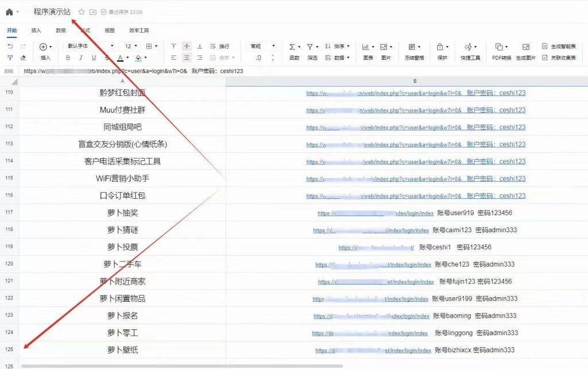Click the 保护 lock icon

(440, 47)
